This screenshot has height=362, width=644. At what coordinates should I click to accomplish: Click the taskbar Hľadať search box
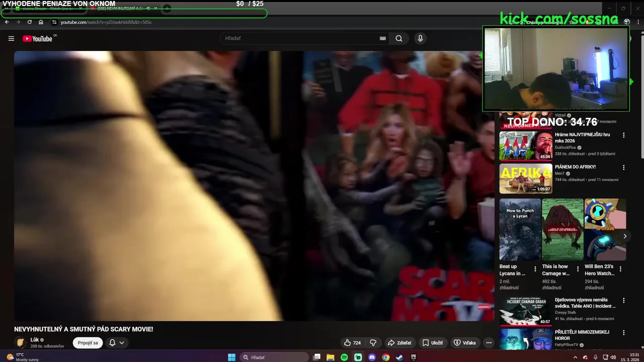[x=275, y=357]
